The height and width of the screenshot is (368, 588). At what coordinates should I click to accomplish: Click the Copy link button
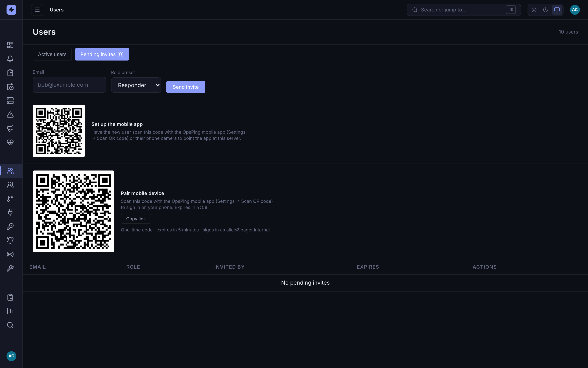coord(136,219)
